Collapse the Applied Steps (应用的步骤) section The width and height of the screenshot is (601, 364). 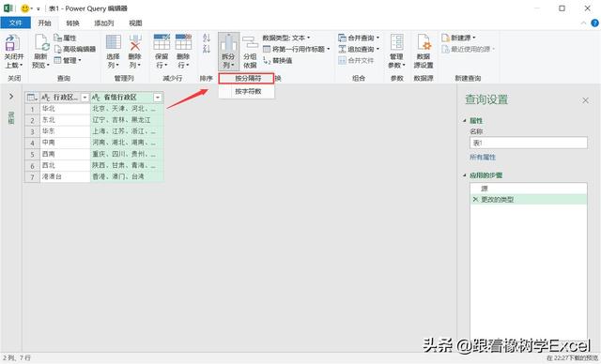465,175
